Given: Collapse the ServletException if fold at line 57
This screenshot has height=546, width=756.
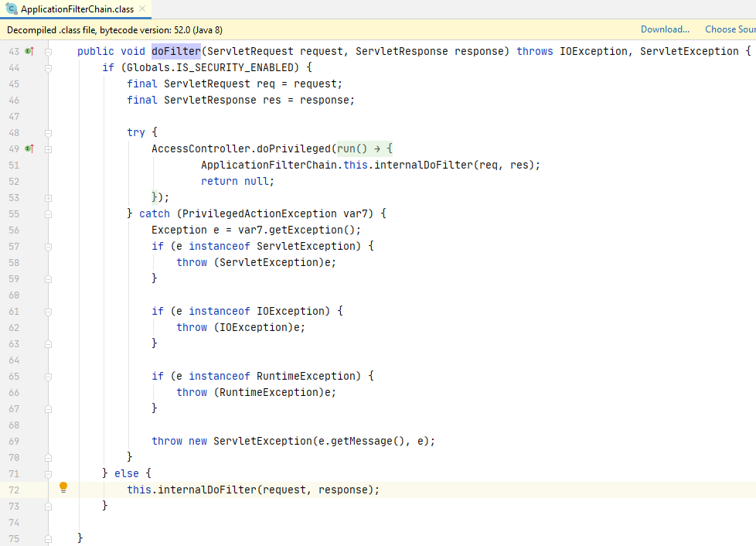Looking at the screenshot, I should pos(48,247).
